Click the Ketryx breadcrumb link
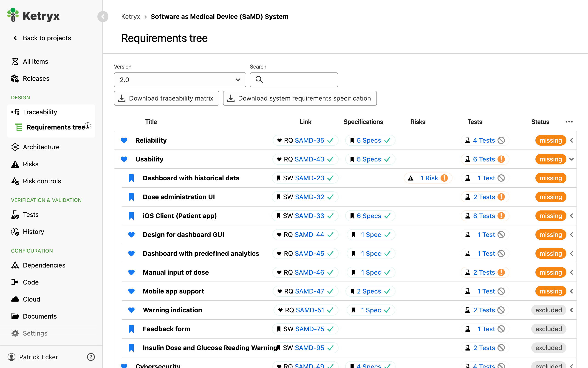588x368 pixels. click(131, 17)
